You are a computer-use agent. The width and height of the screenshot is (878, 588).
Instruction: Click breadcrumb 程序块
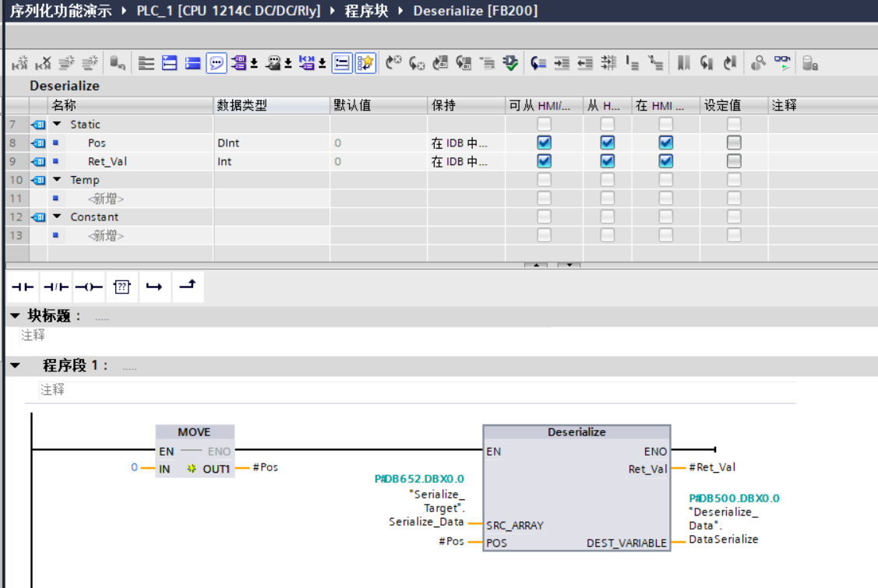coord(366,11)
